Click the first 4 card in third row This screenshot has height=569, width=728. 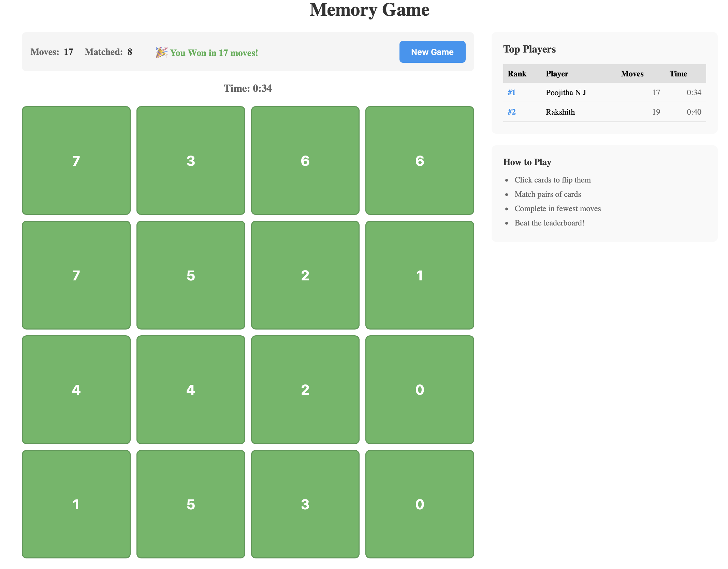click(76, 390)
